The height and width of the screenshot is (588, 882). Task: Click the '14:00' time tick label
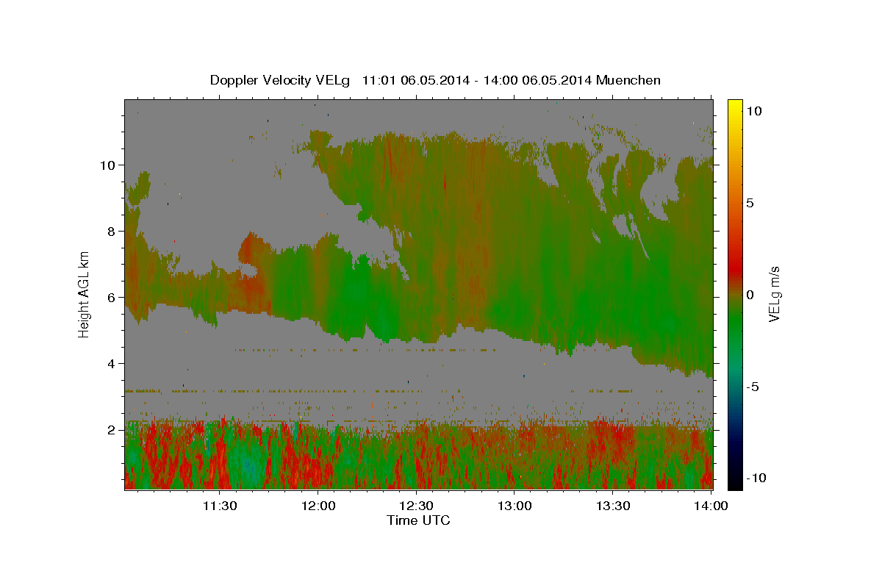[711, 506]
